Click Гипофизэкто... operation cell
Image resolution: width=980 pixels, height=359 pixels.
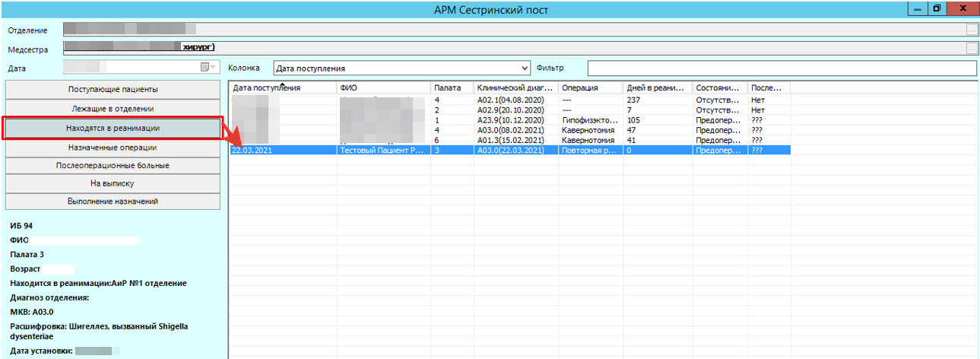click(591, 120)
